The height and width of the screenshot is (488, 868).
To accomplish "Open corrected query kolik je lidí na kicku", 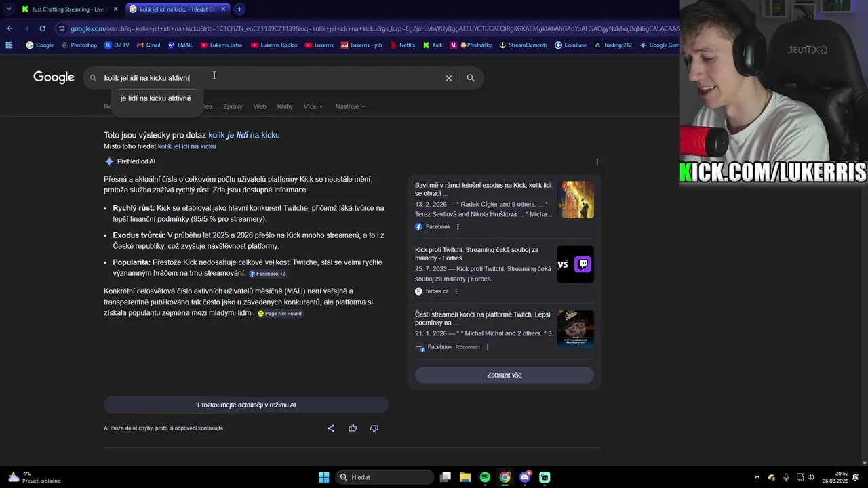I will point(244,135).
